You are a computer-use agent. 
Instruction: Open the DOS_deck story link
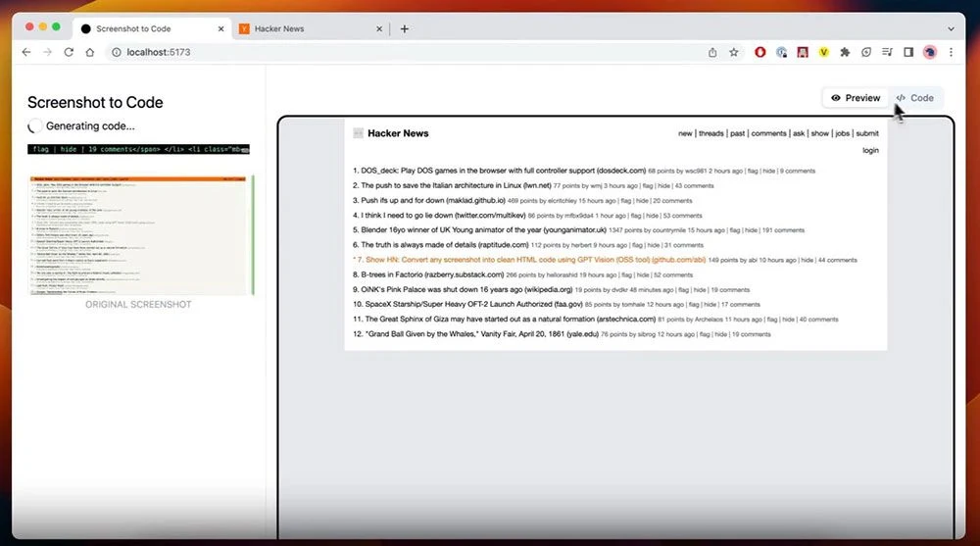tap(503, 171)
